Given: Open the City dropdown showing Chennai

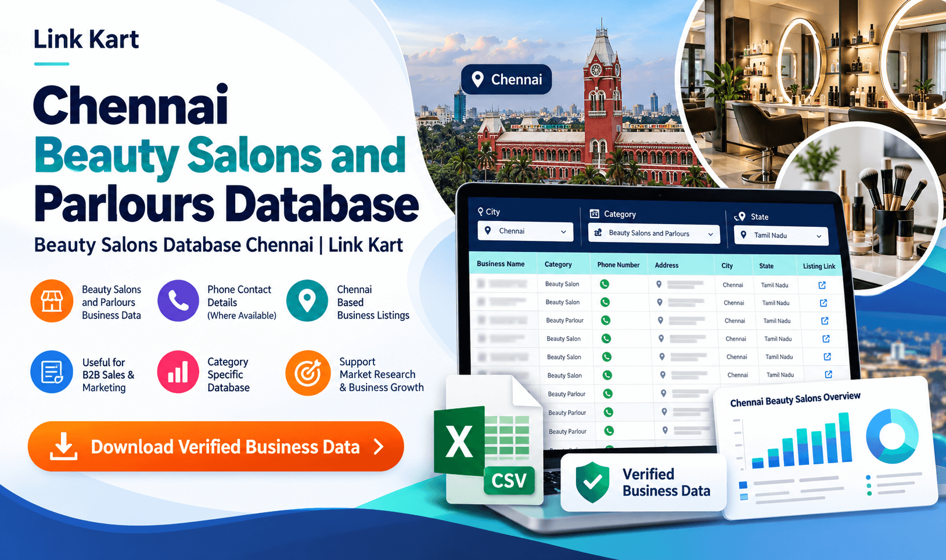Looking at the screenshot, I should click(526, 232).
